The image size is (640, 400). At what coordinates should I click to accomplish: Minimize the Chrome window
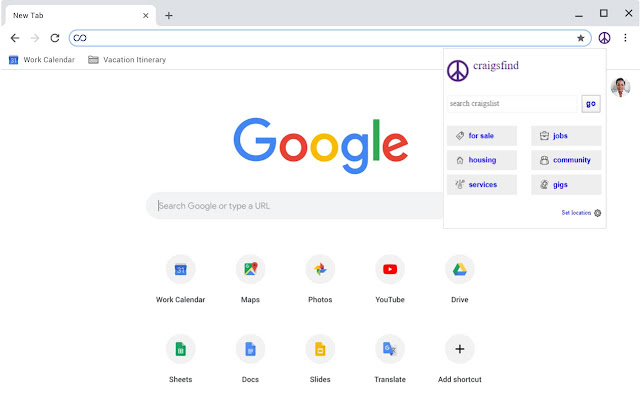pos(579,15)
